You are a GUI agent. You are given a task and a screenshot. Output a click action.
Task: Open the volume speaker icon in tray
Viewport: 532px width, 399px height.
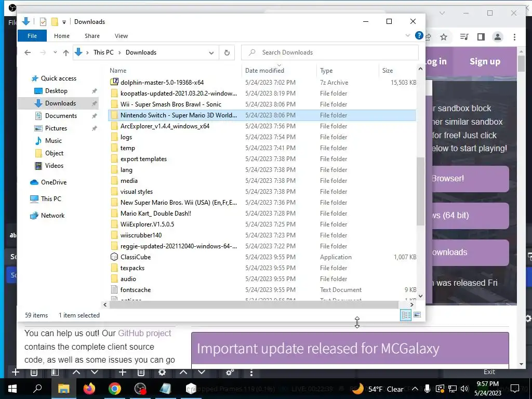coord(464,389)
